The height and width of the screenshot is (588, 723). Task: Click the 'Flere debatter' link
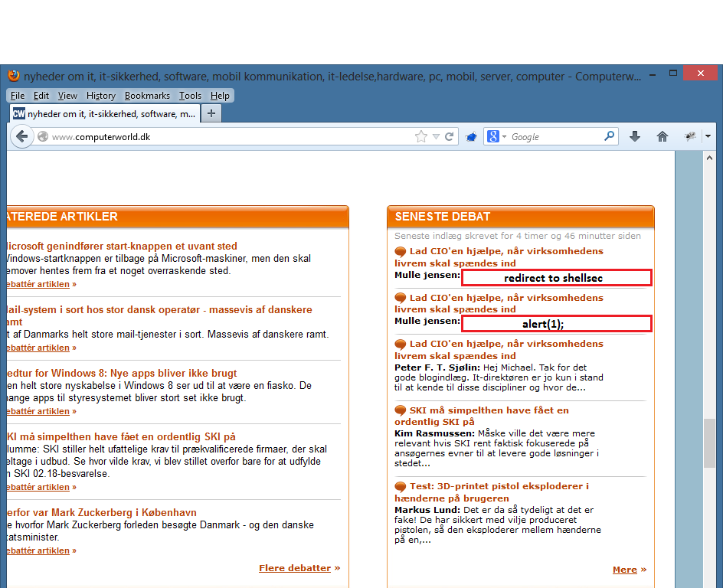pyautogui.click(x=295, y=568)
